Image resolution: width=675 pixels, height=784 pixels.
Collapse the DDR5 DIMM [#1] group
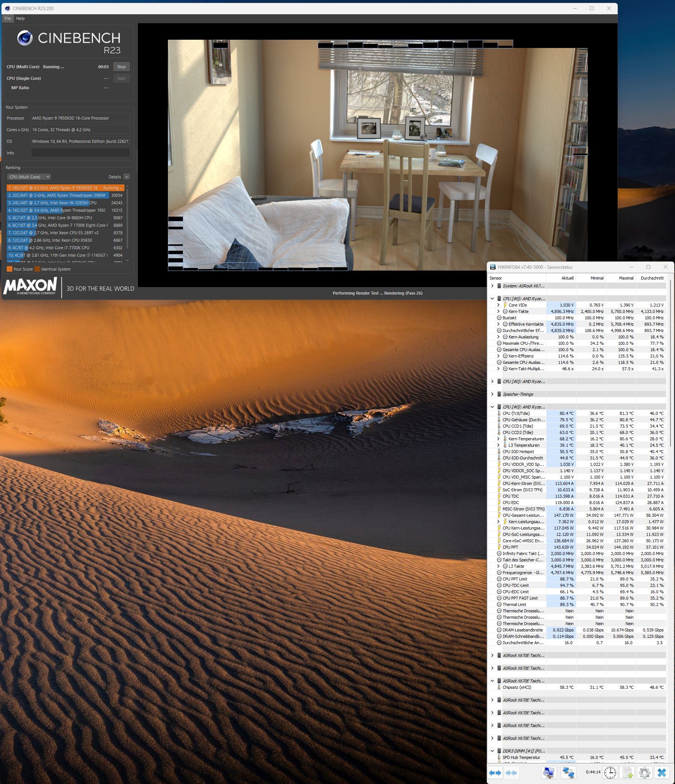[492, 751]
